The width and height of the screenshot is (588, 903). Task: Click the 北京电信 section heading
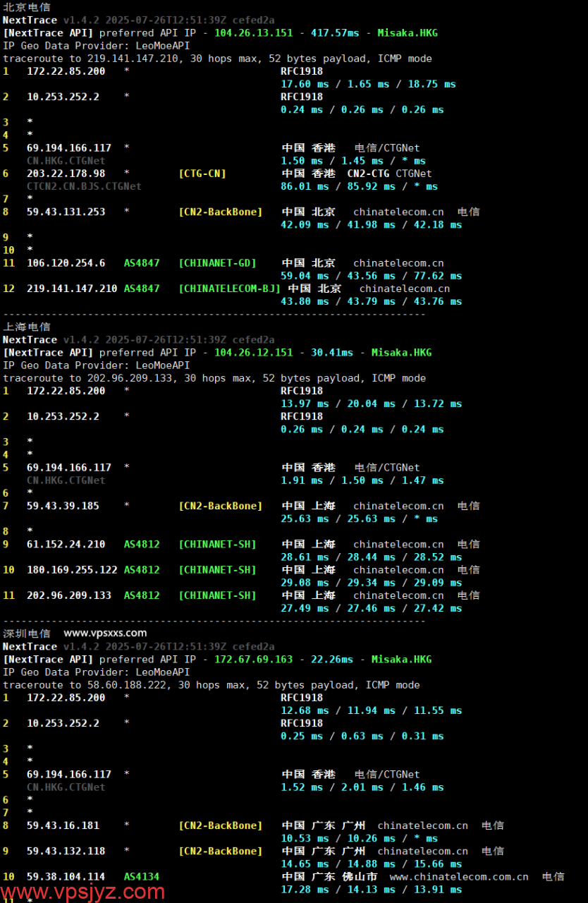click(x=27, y=7)
